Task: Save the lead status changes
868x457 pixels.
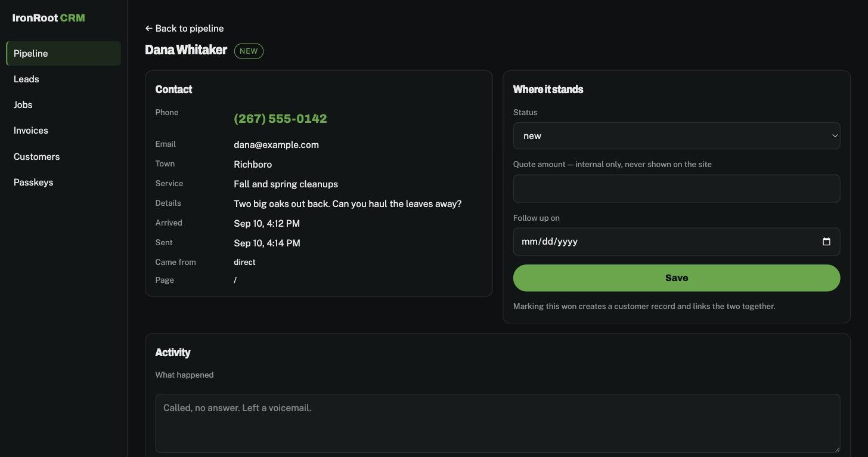Action: pos(677,278)
